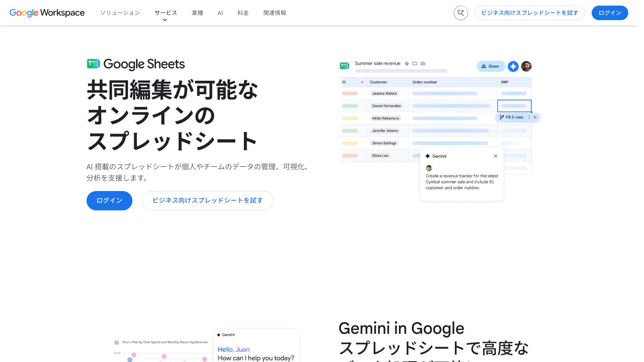Star the Summer sale revenue document
Image resolution: width=644 pixels, height=362 pixels.
407,64
